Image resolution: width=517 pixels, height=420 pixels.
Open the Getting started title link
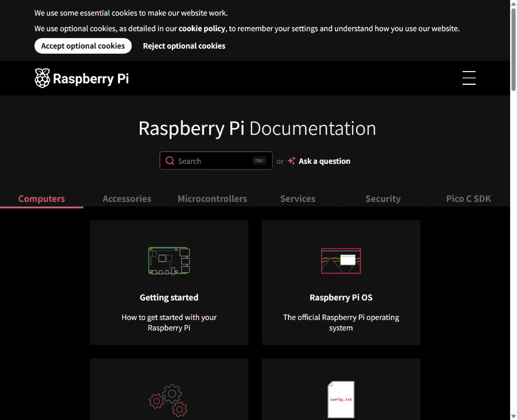[169, 297]
